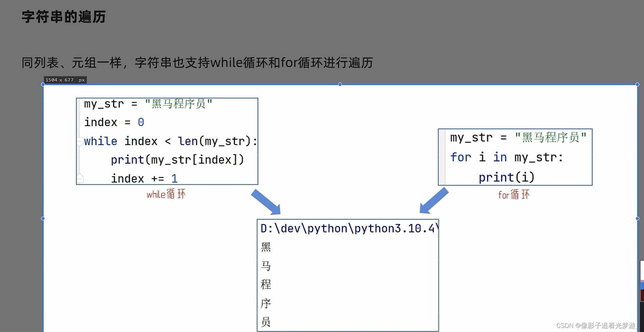The width and height of the screenshot is (644, 332).
Task: Select the my_str = "黑马程序员" code line
Action: (148, 104)
